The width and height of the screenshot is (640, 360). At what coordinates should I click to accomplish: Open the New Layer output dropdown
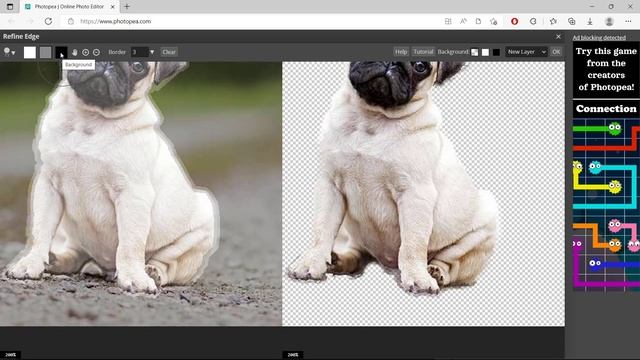click(x=527, y=52)
